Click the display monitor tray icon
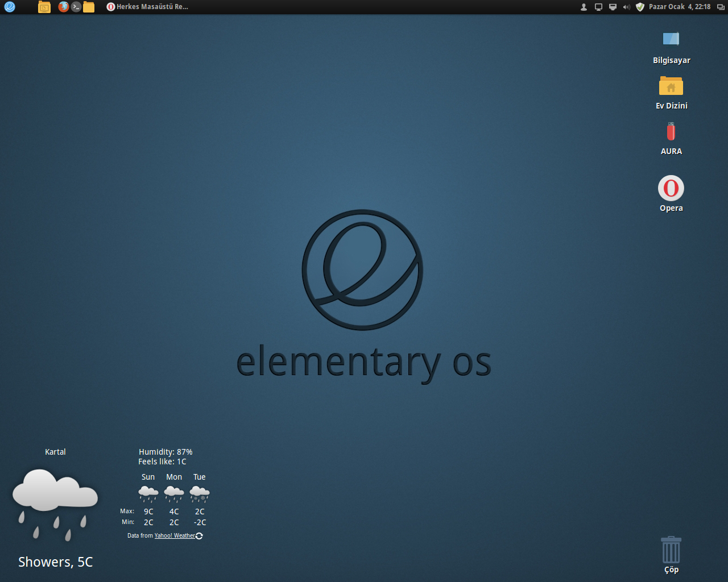The image size is (728, 582). point(598,7)
